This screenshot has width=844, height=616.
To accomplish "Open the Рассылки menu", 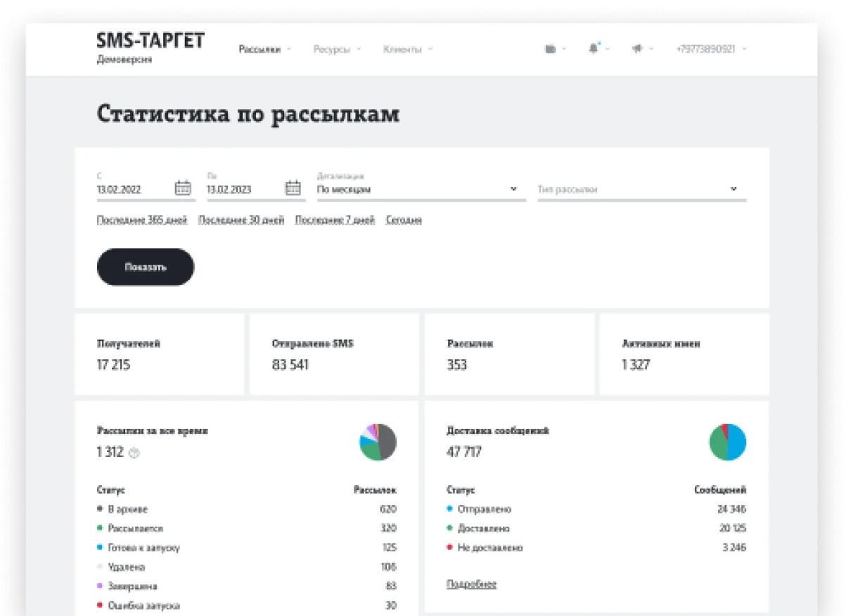I will pos(264,49).
